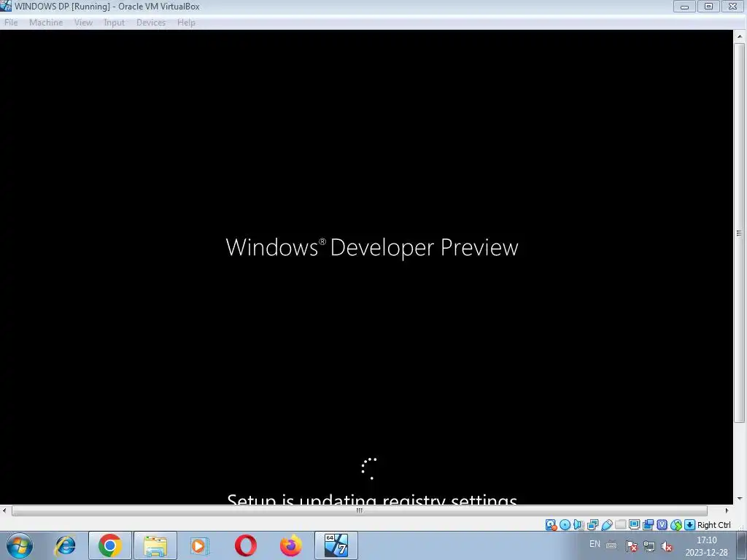Click the vertical scrollbar down arrow
Screen dimensions: 747x560
click(x=740, y=499)
